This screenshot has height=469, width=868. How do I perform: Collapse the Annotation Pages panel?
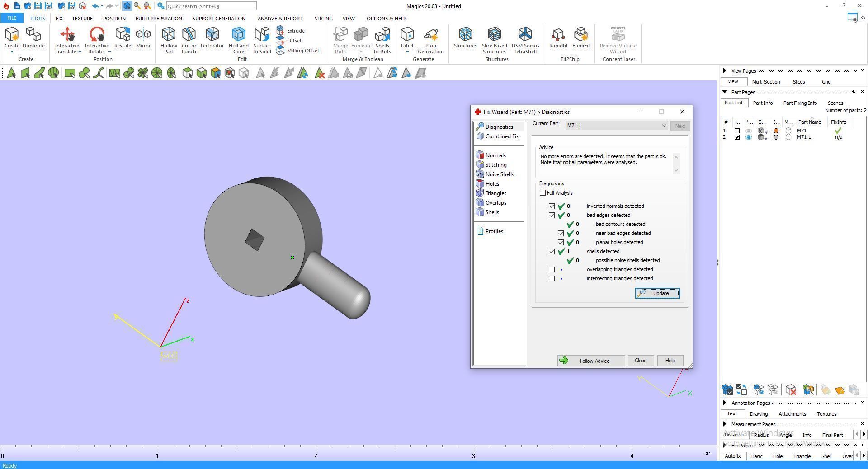coord(725,403)
